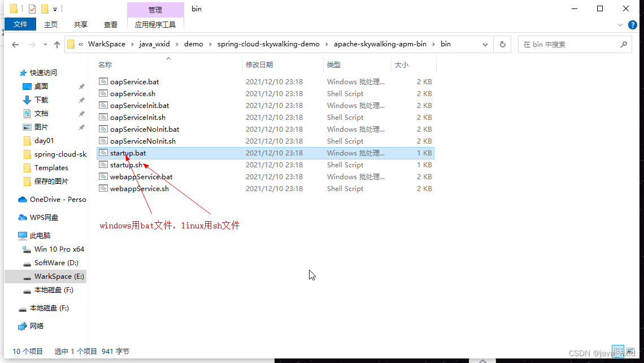Sort files by 修改日期 column header

coord(259,64)
